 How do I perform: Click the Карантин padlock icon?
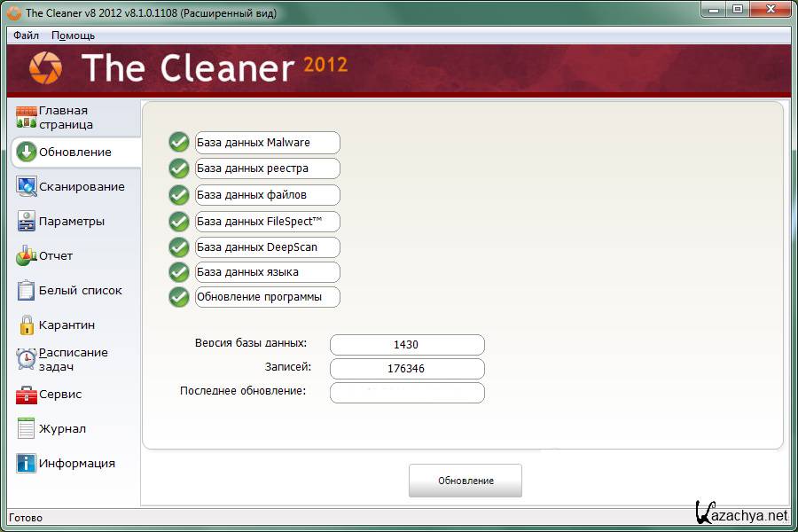pos(27,325)
